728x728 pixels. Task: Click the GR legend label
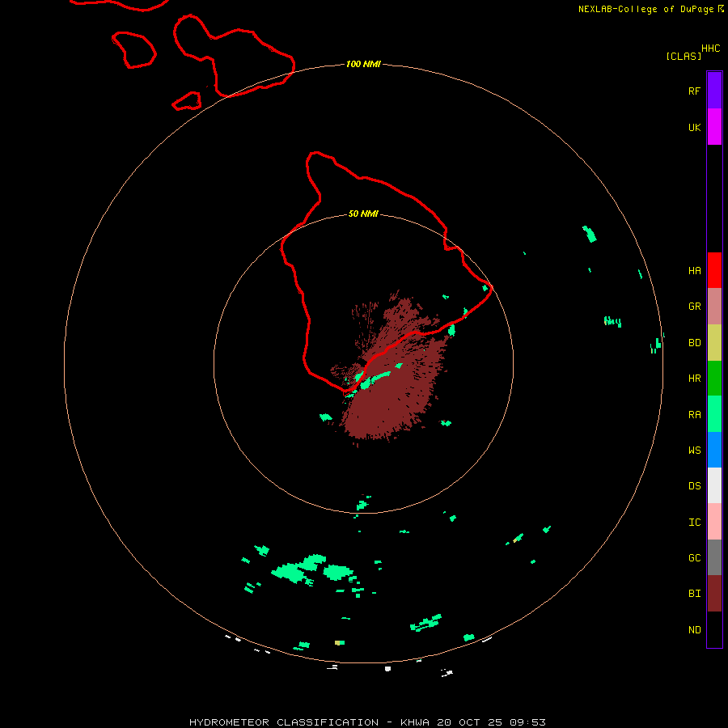pos(694,307)
